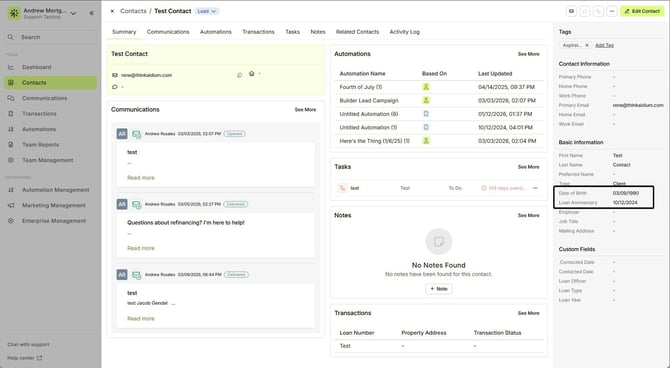
Task: Close the contact with the X icon
Action: tap(112, 11)
